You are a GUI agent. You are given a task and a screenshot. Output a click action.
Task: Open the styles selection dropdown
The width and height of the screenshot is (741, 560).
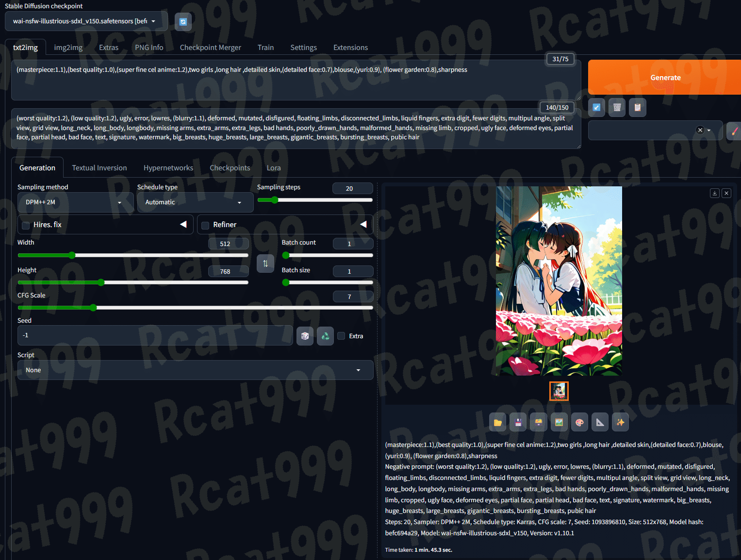655,131
